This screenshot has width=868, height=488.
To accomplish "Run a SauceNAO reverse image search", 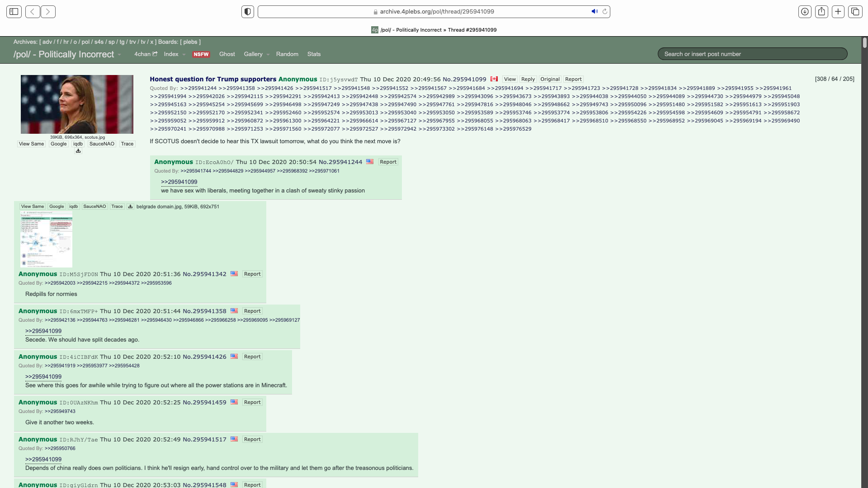I will tap(101, 144).
